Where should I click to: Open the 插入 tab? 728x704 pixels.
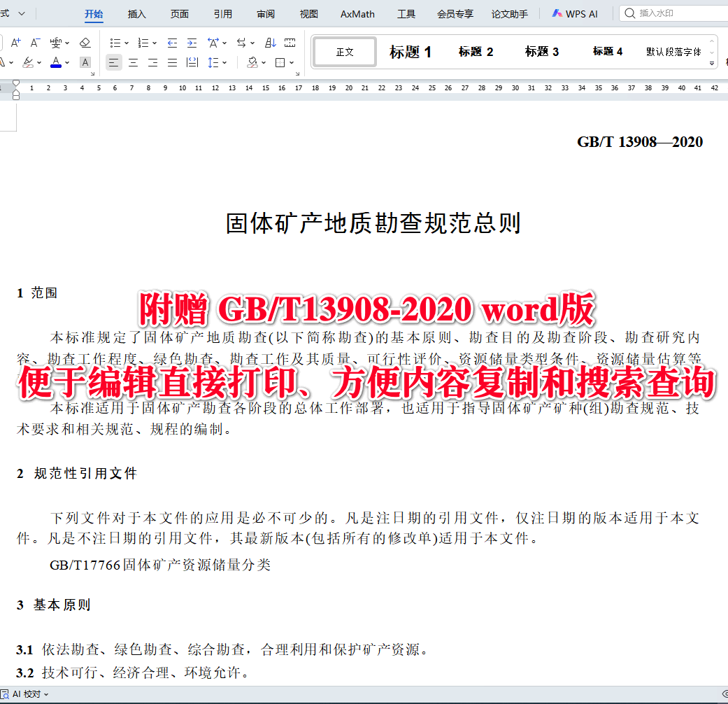(x=136, y=14)
